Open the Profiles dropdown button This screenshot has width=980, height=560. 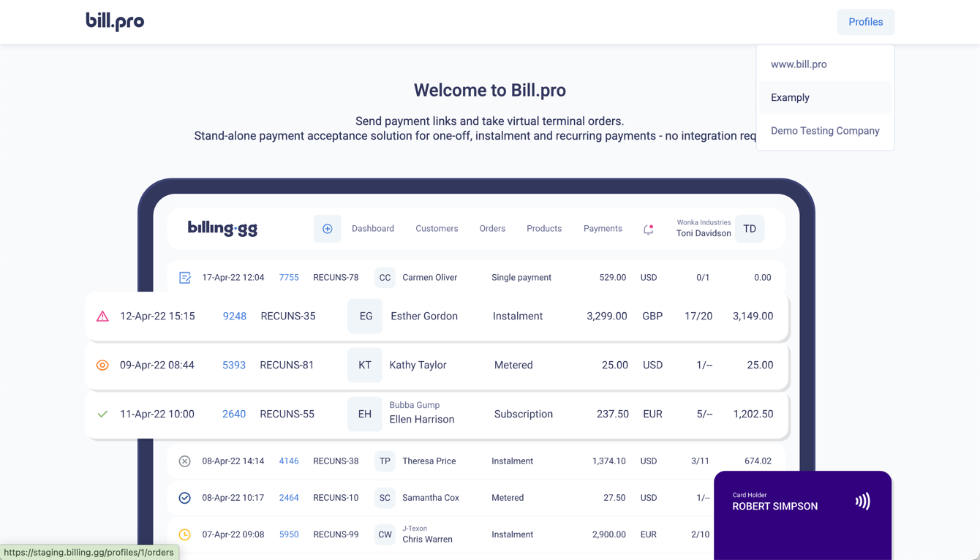pos(865,22)
